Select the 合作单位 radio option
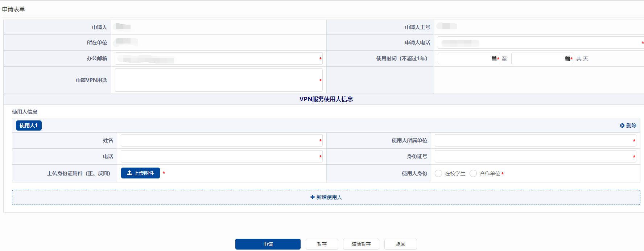Screen dimensions: 644x251 473,173
